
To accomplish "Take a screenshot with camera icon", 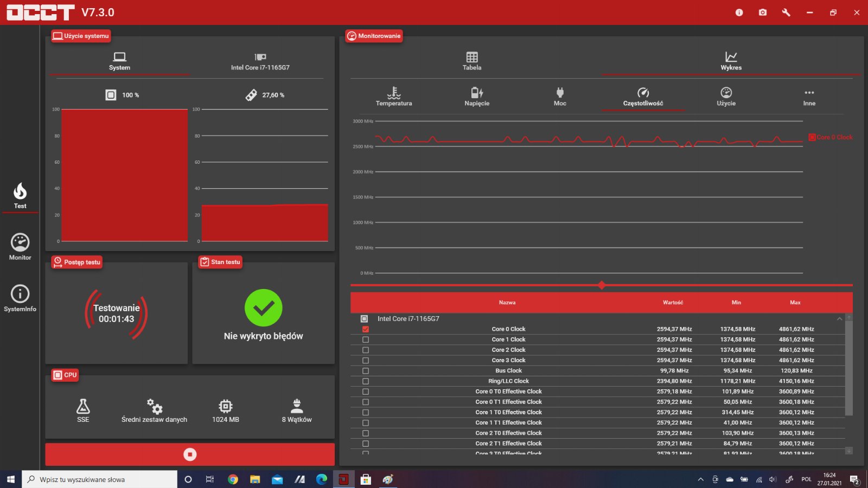I will 763,12.
